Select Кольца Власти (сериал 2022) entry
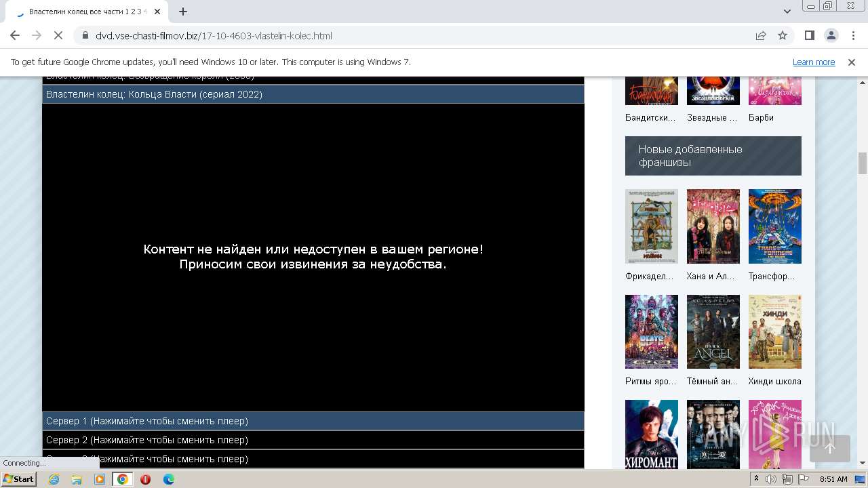 pyautogui.click(x=313, y=94)
